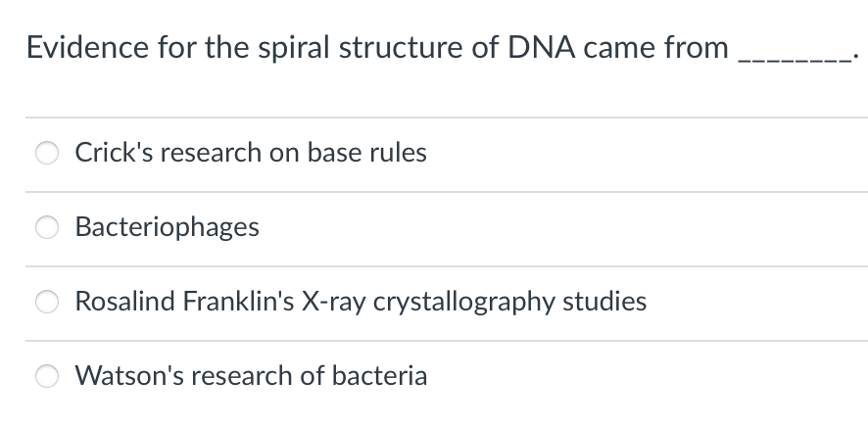Click the word "bacteria" in the last option
The image size is (868, 427).
[x=379, y=375]
